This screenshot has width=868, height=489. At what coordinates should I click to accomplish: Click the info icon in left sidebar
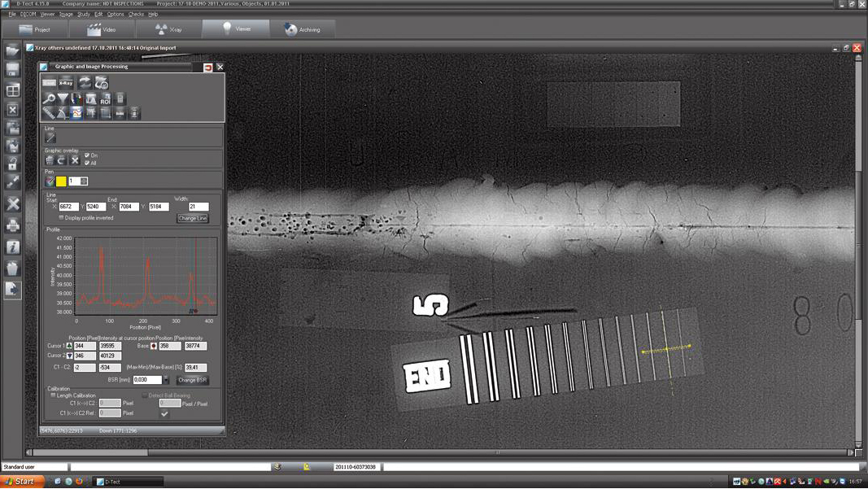point(12,247)
